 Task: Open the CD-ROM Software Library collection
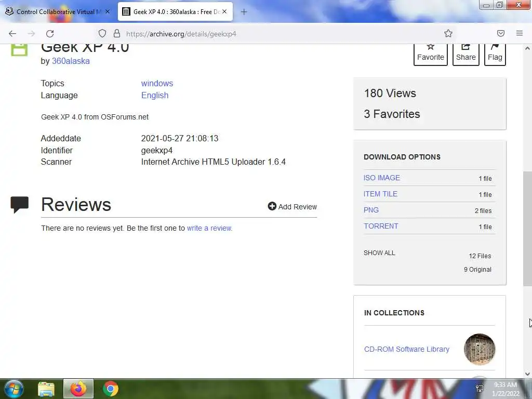tap(406, 349)
